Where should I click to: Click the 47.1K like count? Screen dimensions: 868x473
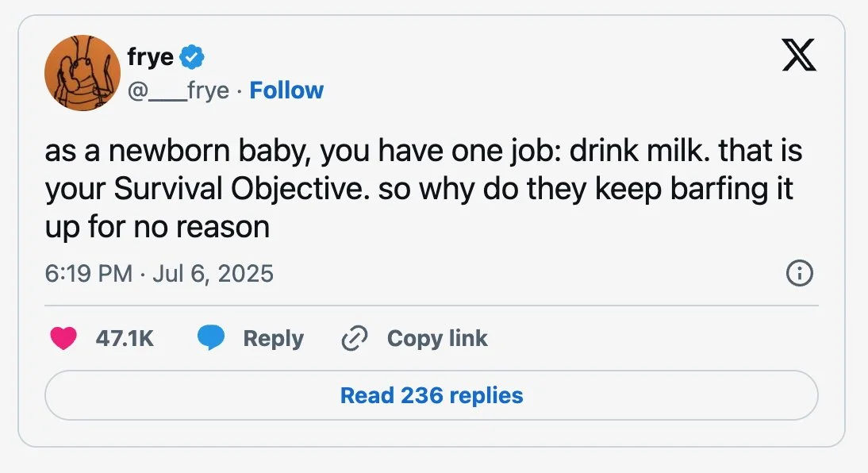tap(125, 339)
